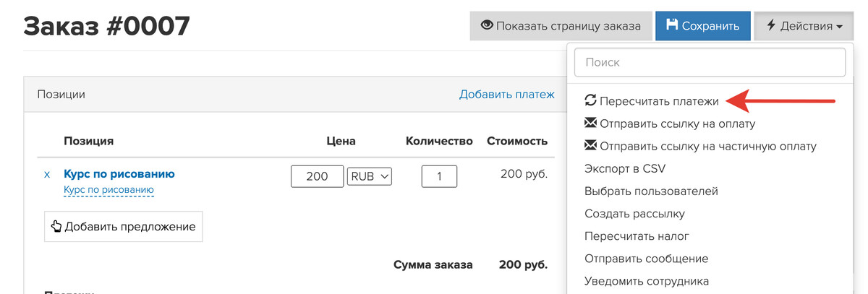Select Выбрать пользователей action
The width and height of the screenshot is (868, 294).
pyautogui.click(x=651, y=191)
